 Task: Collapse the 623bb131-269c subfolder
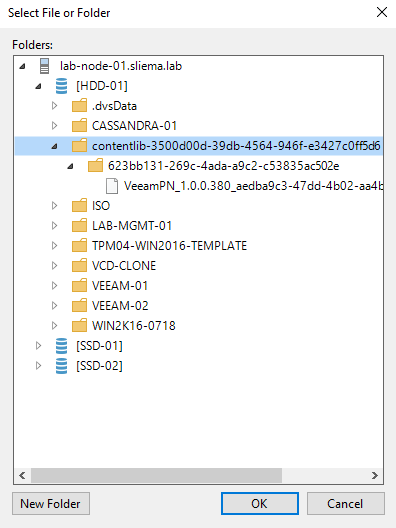(x=70, y=166)
